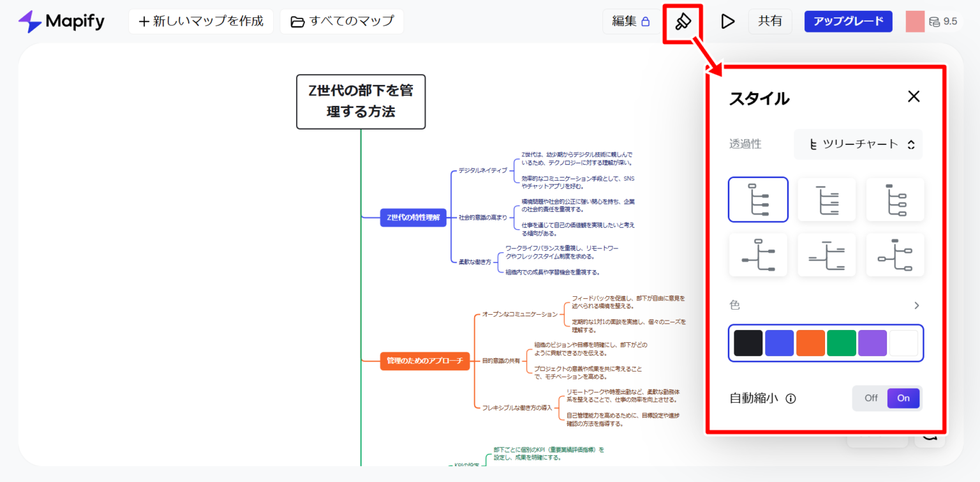Click the note starting 効率的なコミュニケーション手段
The image size is (980, 482).
point(578,182)
